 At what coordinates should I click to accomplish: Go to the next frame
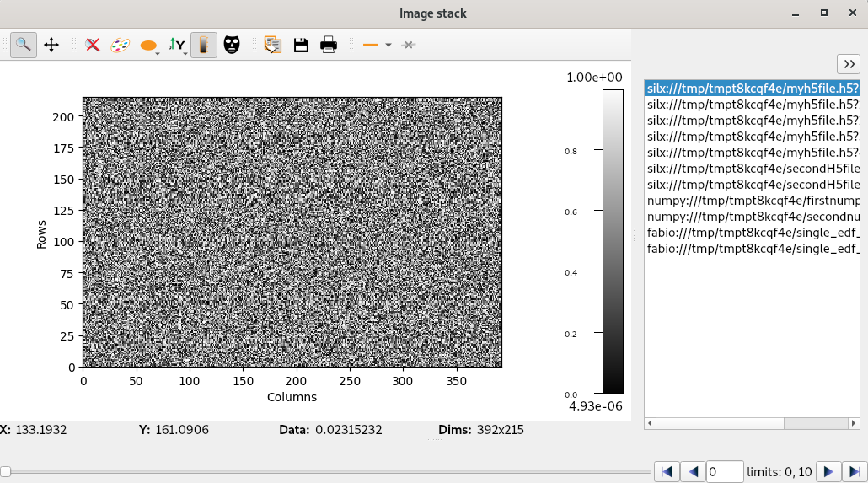828,472
